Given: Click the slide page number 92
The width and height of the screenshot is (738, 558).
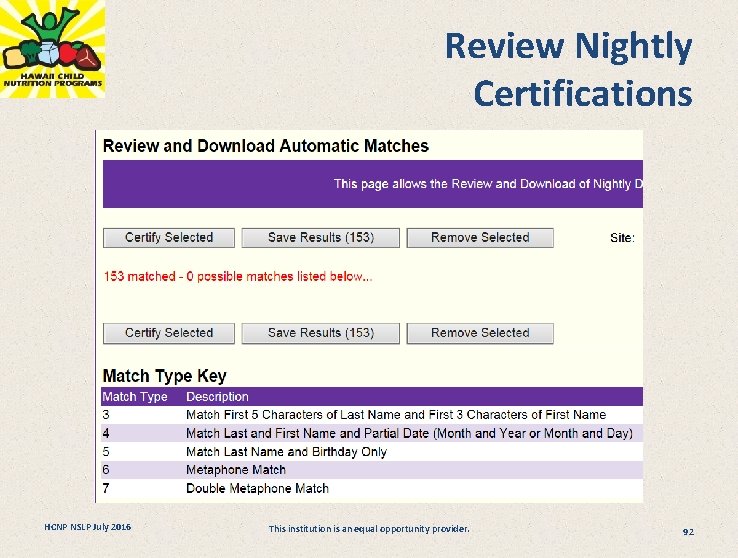Looking at the screenshot, I should [688, 532].
